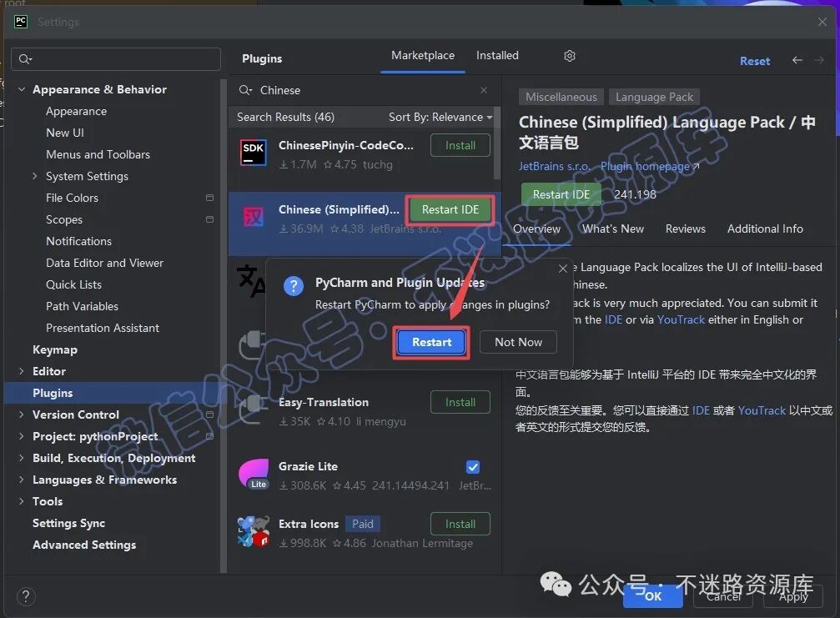Expand Project: pythonProject node
Viewport: 840px width, 618px height.
click(22, 436)
